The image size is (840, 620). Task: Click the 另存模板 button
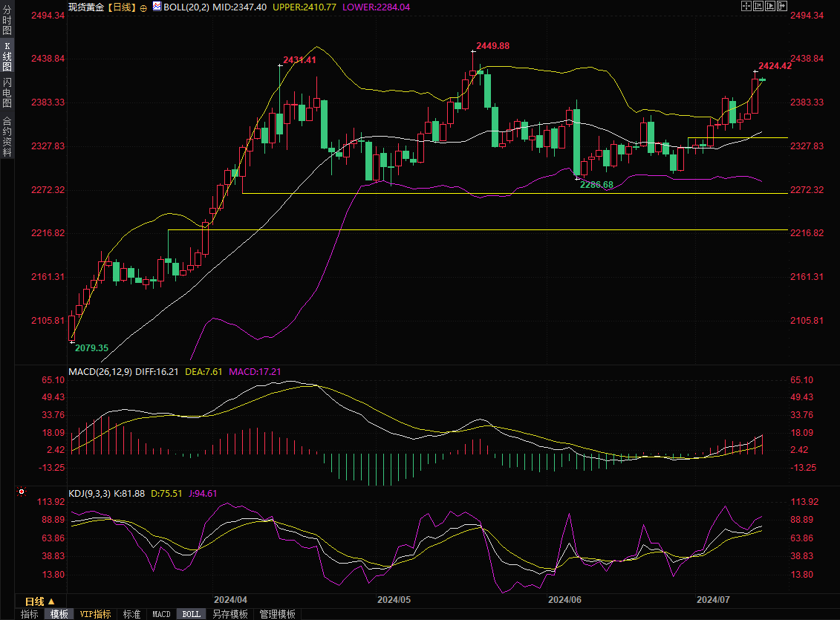click(x=229, y=614)
